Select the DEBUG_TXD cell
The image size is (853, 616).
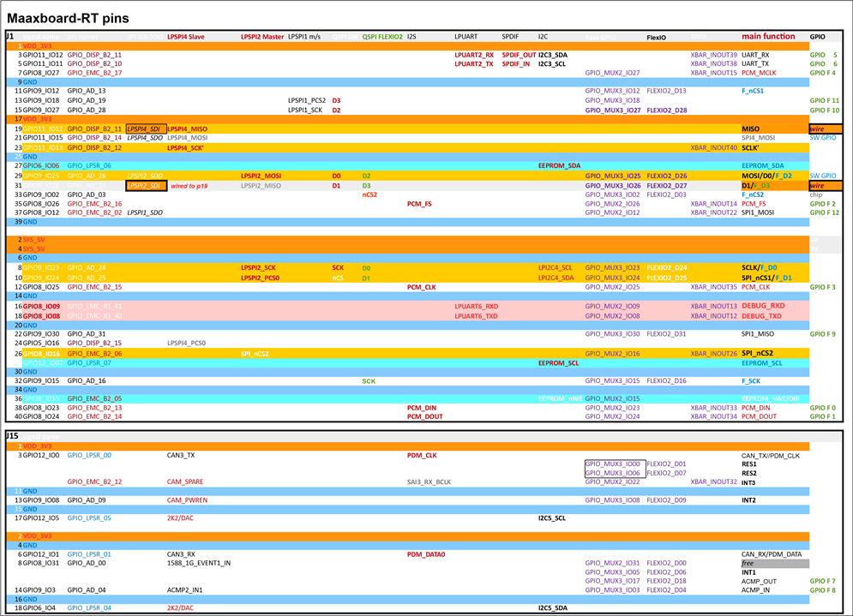(x=761, y=316)
